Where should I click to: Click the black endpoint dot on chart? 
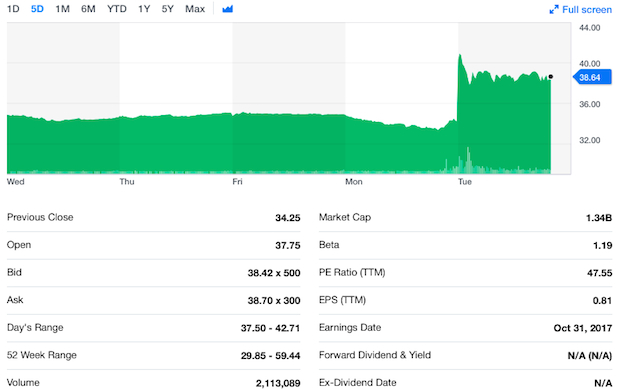click(550, 76)
